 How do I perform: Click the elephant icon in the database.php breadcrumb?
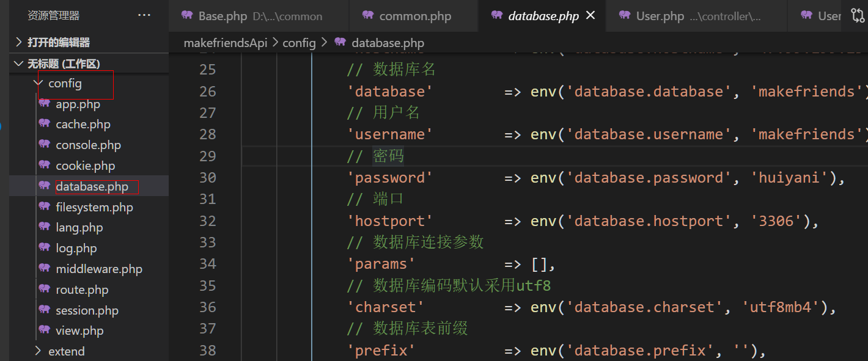click(340, 42)
